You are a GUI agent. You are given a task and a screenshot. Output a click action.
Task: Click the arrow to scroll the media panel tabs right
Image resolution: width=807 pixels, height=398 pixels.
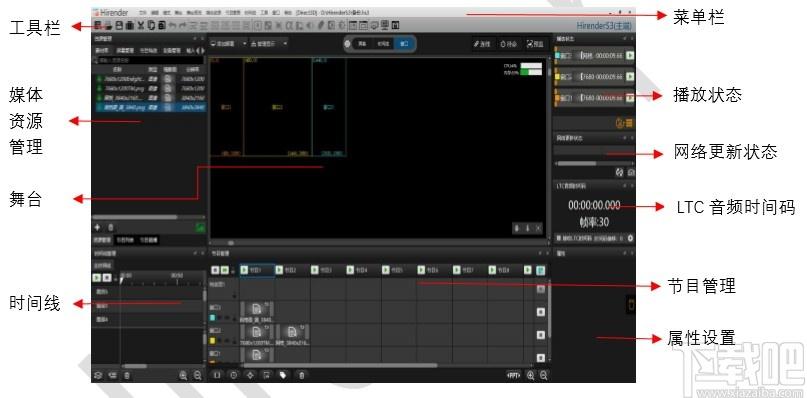click(x=203, y=51)
